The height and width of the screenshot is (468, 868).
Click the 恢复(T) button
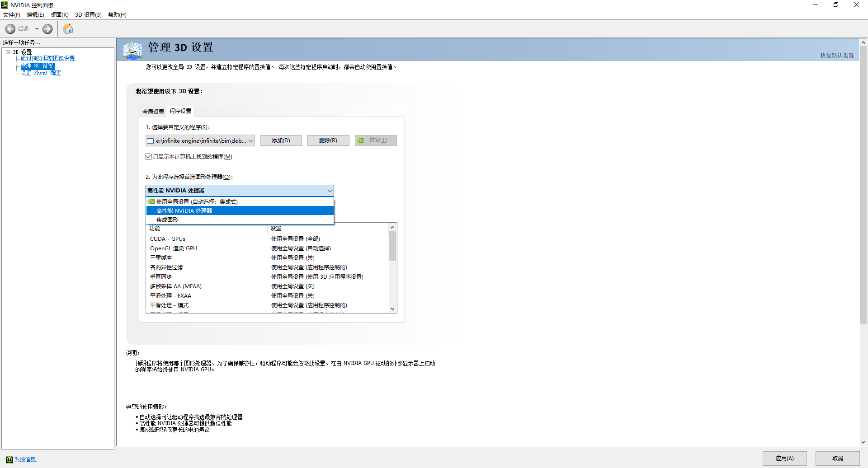(376, 140)
